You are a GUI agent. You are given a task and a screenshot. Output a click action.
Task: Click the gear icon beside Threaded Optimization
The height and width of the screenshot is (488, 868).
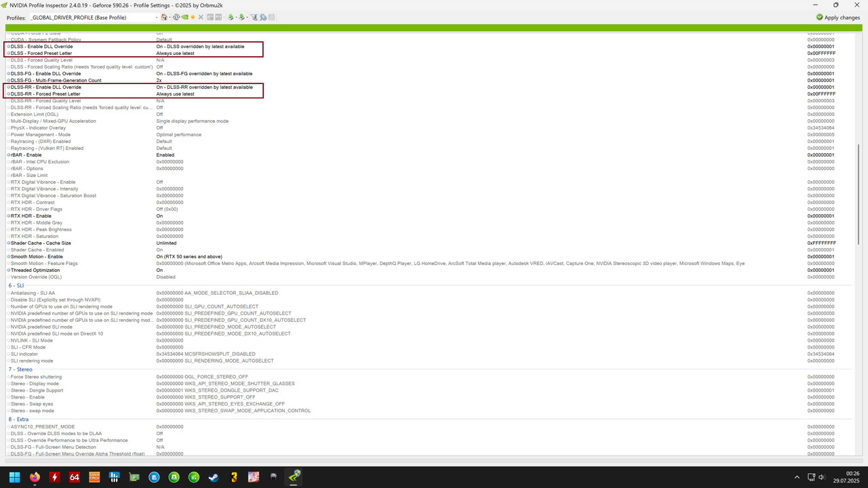(9, 270)
